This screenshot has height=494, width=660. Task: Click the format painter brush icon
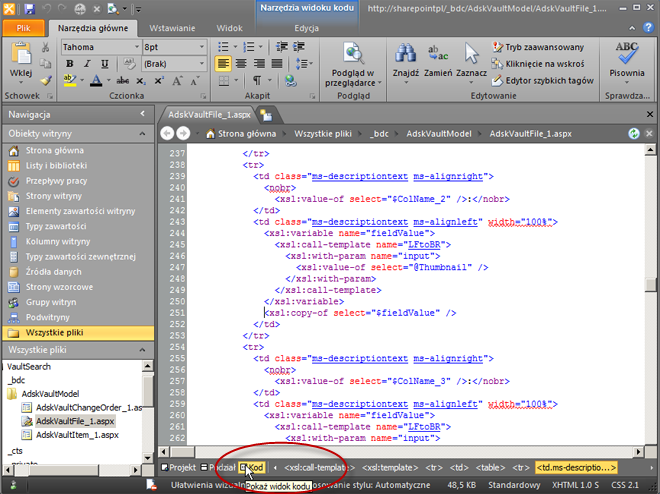45,80
